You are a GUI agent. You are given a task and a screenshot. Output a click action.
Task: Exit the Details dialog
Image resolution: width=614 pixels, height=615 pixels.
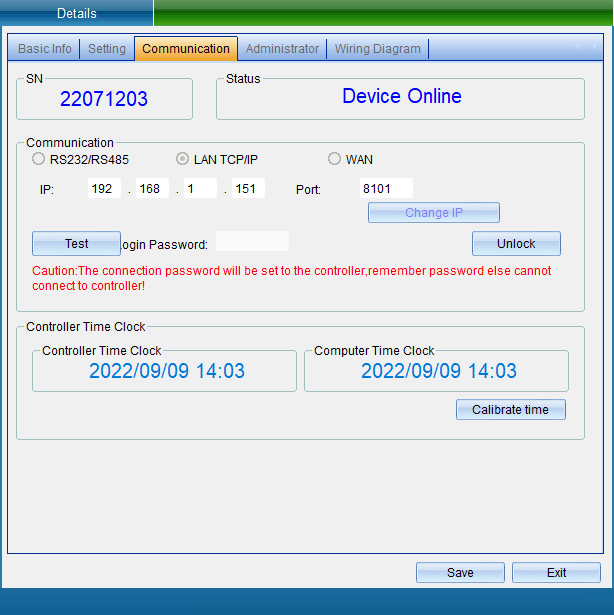pos(556,573)
